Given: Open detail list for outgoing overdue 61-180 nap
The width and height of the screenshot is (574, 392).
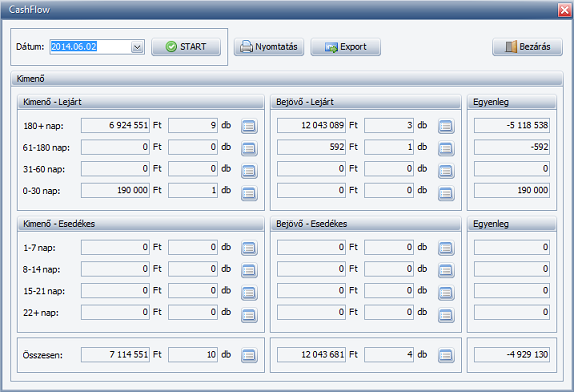Looking at the screenshot, I should click(x=249, y=148).
